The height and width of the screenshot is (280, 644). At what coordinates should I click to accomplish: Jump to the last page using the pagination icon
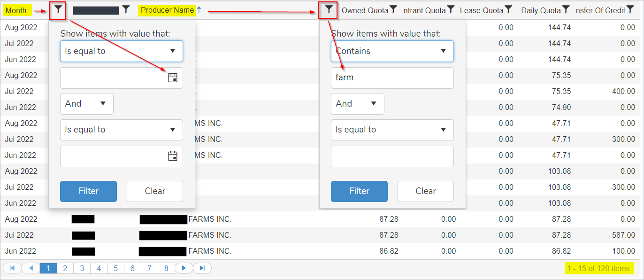[201, 267]
